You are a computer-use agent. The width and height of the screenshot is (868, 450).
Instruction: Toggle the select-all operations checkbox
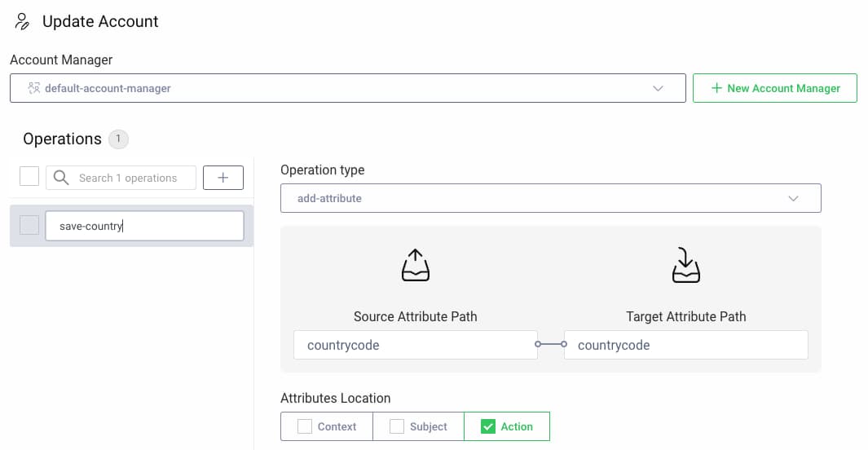29,177
